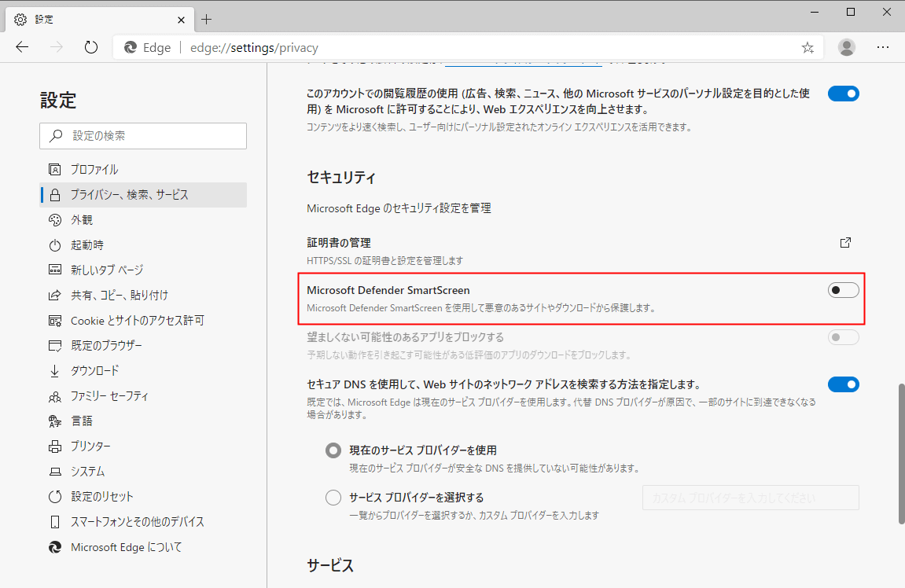Enable the Microsoft Defender SmartScreen toggle
The height and width of the screenshot is (588, 905).
pyautogui.click(x=843, y=290)
